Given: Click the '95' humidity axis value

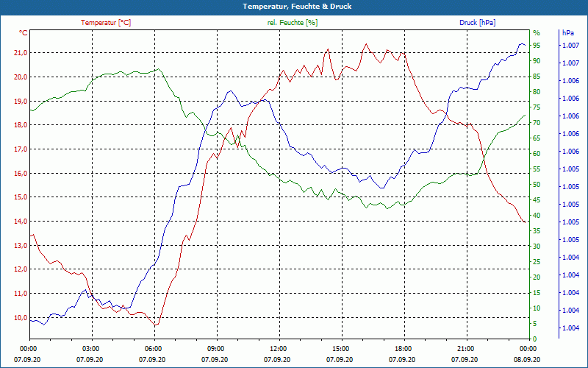Looking at the screenshot, I should (537, 46).
